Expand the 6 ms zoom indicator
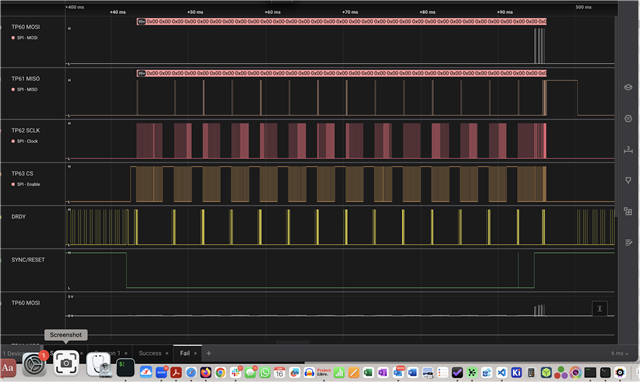 (x=620, y=353)
